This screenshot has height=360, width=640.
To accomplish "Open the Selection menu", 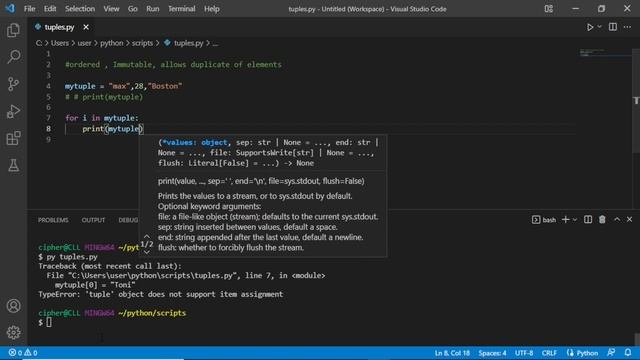I will pos(80,9).
